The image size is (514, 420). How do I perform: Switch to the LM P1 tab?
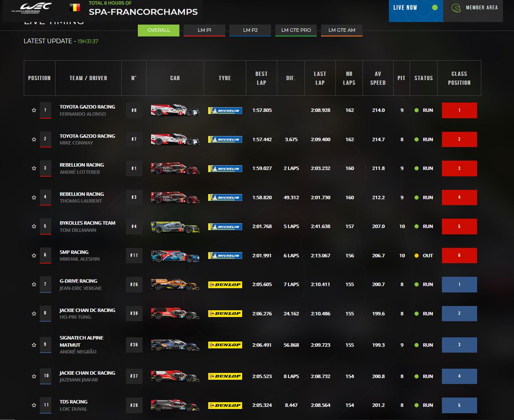(x=204, y=30)
